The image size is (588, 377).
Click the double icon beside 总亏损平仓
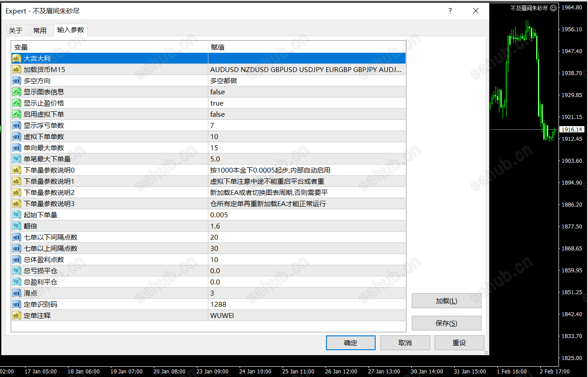17,271
